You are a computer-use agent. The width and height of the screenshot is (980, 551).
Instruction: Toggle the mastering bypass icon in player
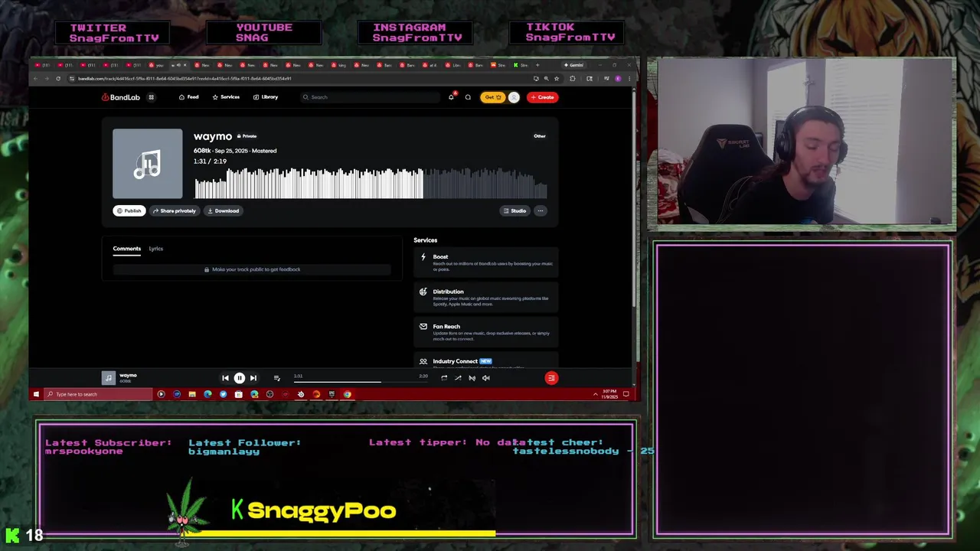pyautogui.click(x=472, y=378)
